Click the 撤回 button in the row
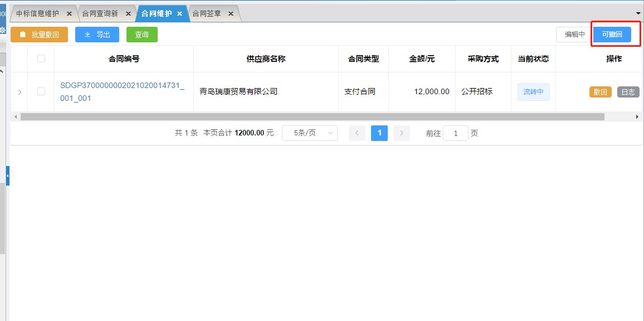This screenshot has height=321, width=644. click(601, 92)
